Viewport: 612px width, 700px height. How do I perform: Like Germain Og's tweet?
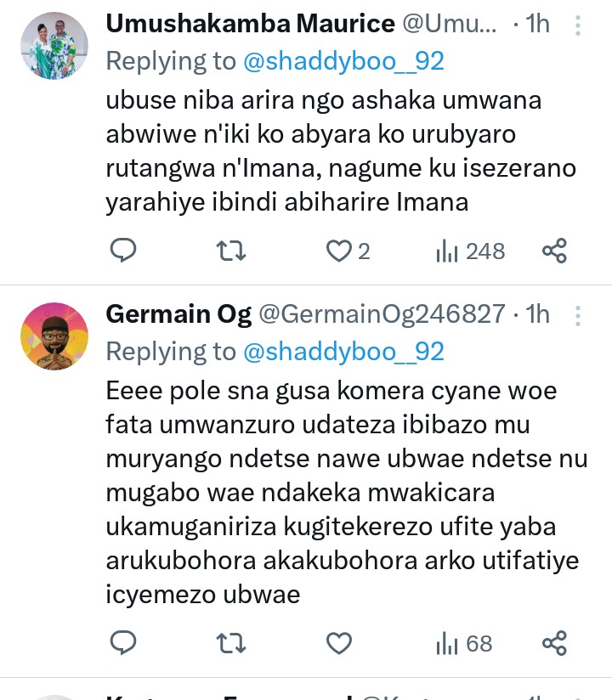[x=339, y=643]
